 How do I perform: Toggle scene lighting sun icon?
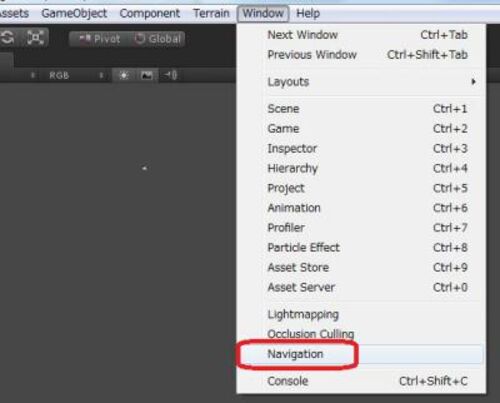point(124,76)
